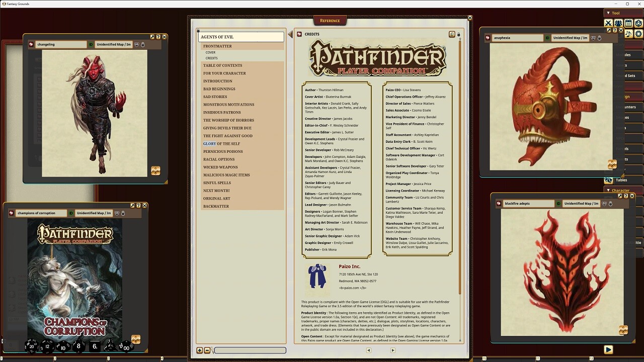Open the sound tool with the musical note icon
The image size is (644, 362).
pos(628,33)
